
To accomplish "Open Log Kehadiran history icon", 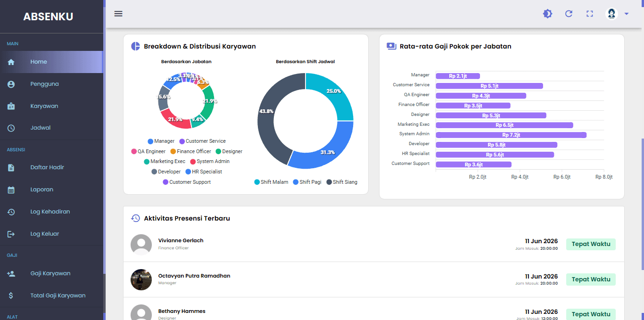I will (x=11, y=212).
